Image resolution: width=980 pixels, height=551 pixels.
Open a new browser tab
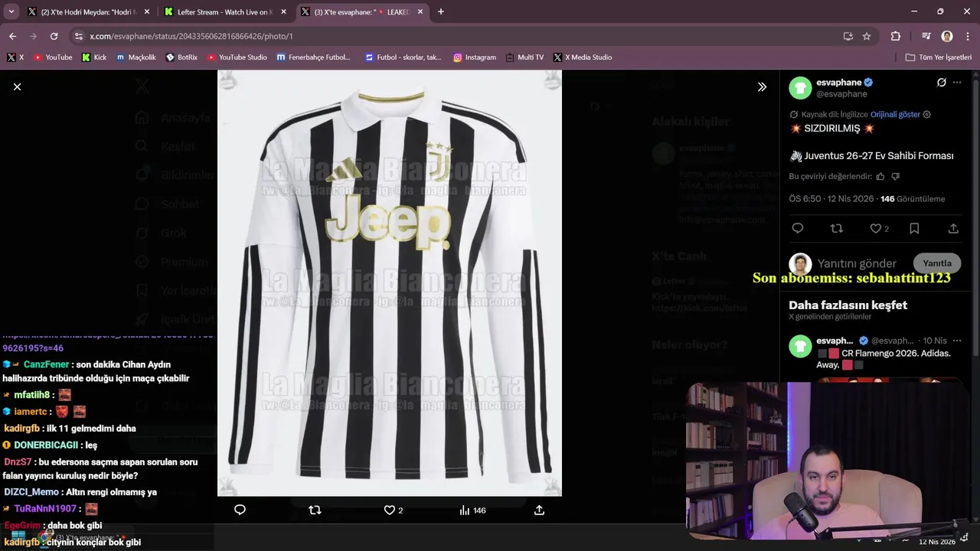pyautogui.click(x=440, y=11)
